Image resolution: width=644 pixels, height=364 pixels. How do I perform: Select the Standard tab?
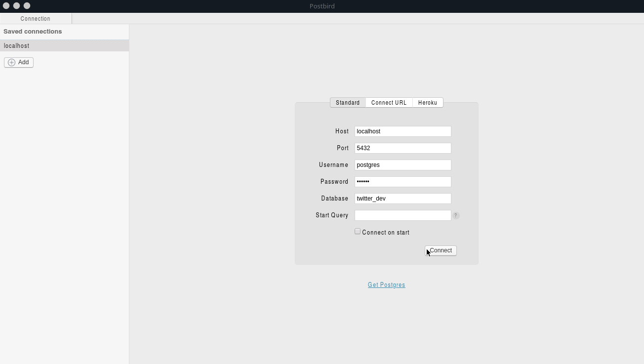click(348, 102)
